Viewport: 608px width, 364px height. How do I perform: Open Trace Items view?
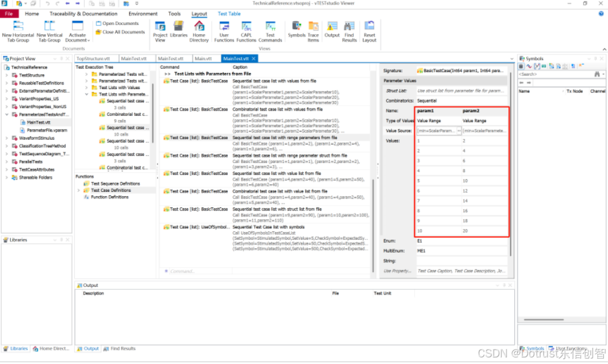tap(313, 32)
